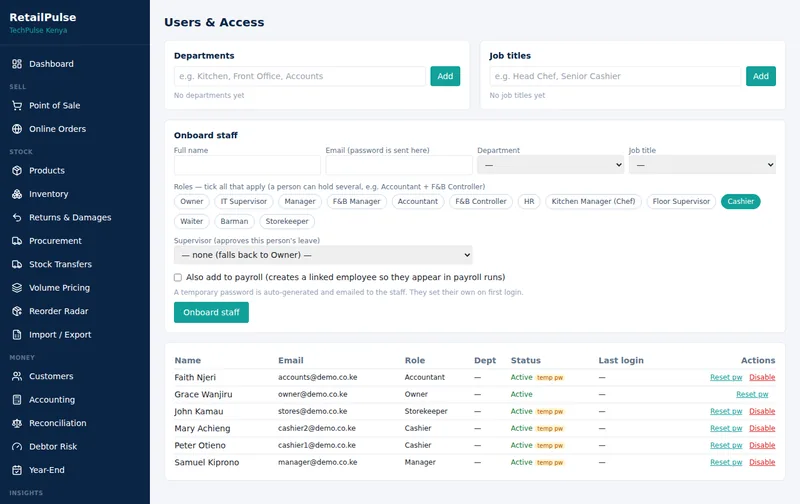This screenshot has width=800, height=504.
Task: Click the Procurement truck icon
Action: click(17, 241)
